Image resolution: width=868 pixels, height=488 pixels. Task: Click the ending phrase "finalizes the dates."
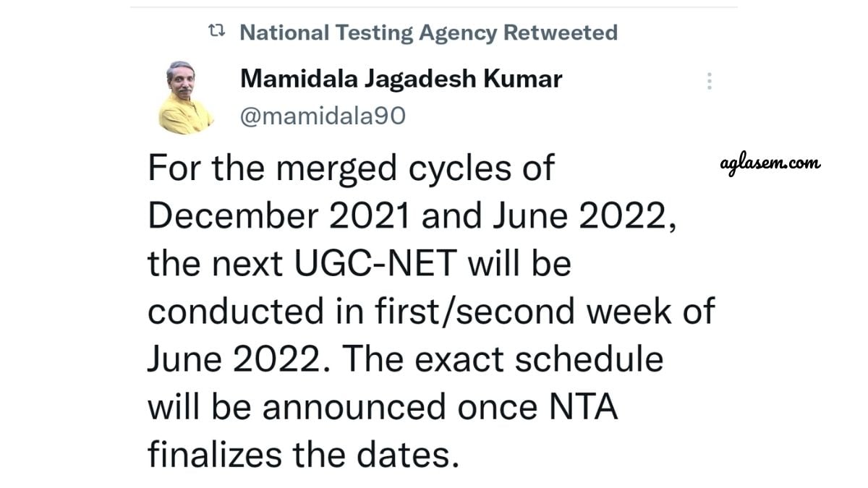303,456
